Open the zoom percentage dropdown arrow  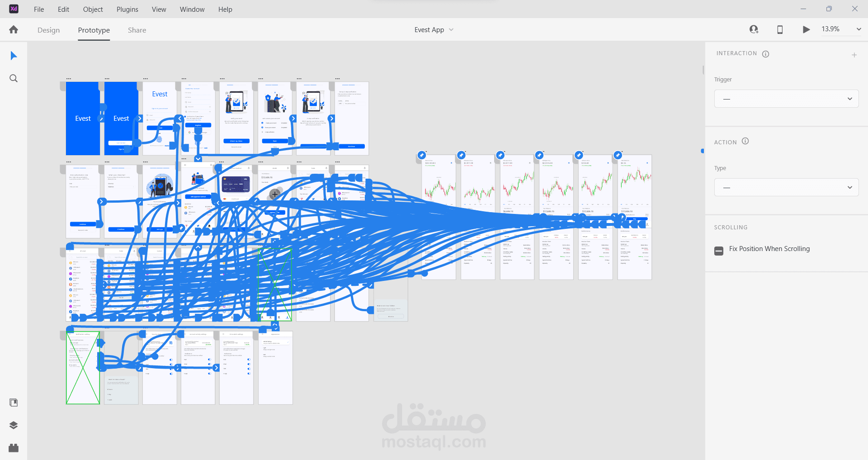pos(859,29)
